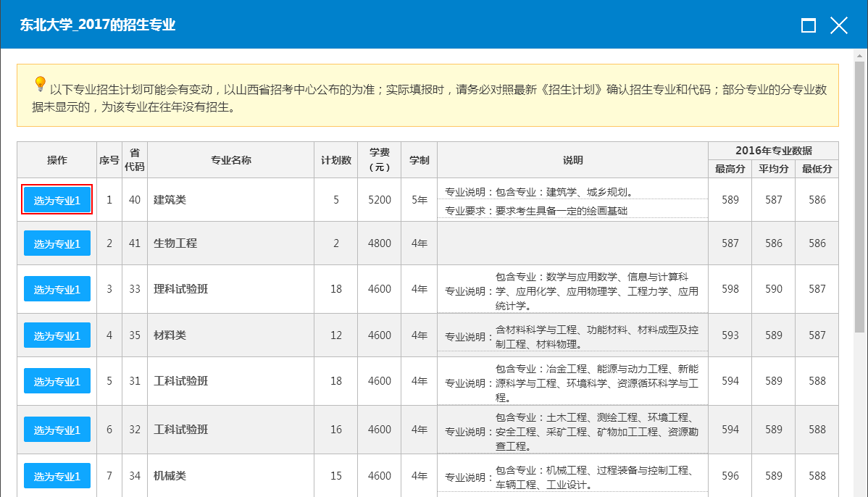
Task: Select 生物工程 as 专业1
Action: point(57,243)
